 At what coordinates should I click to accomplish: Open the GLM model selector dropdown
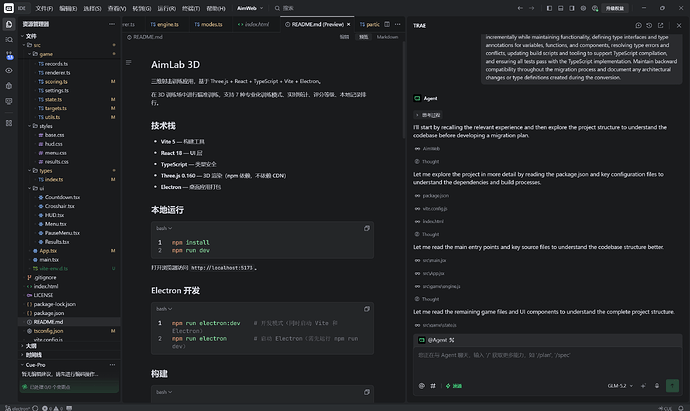(x=620, y=386)
